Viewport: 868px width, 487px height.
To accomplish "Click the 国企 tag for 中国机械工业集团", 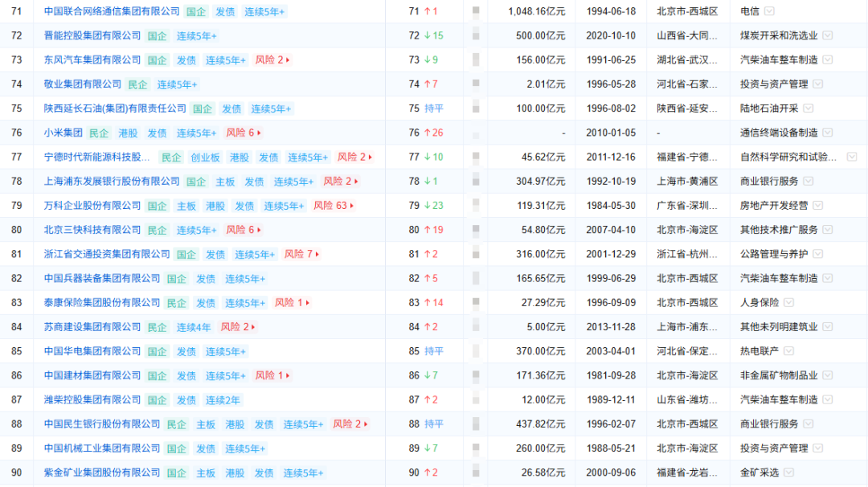I will [177, 448].
